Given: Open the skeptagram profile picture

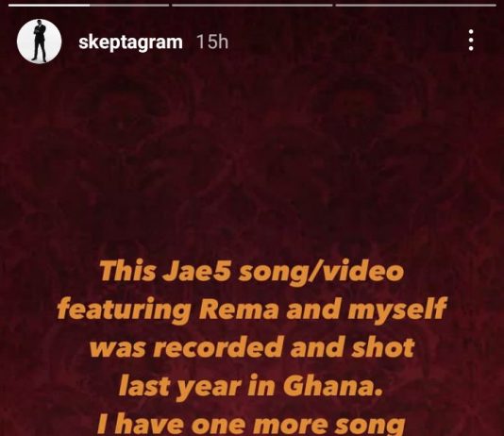Looking at the screenshot, I should 40,42.
